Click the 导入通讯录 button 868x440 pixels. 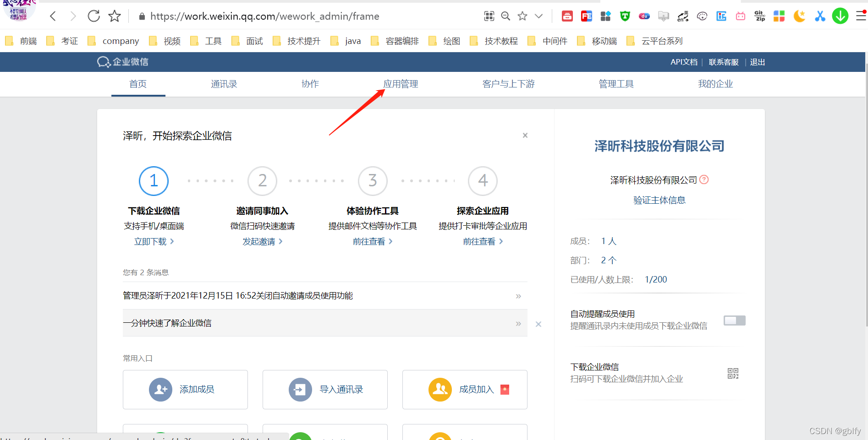click(x=325, y=390)
